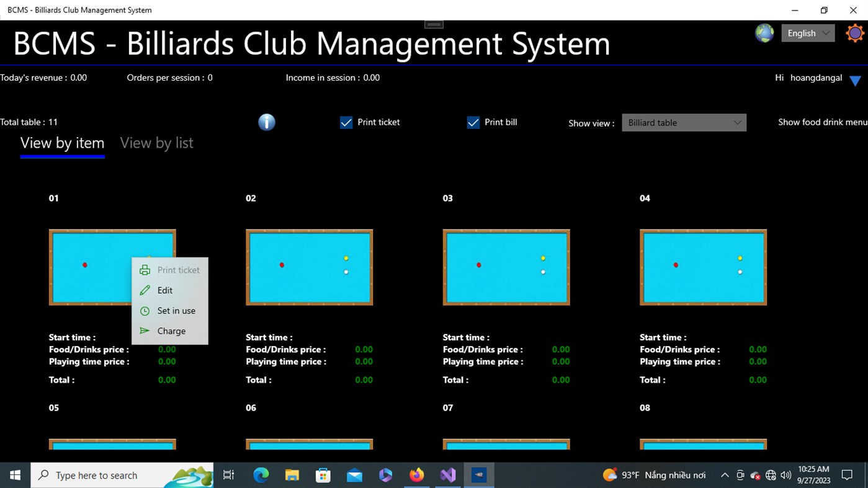
Task: Disable the Print bill checkbox
Action: click(x=473, y=122)
